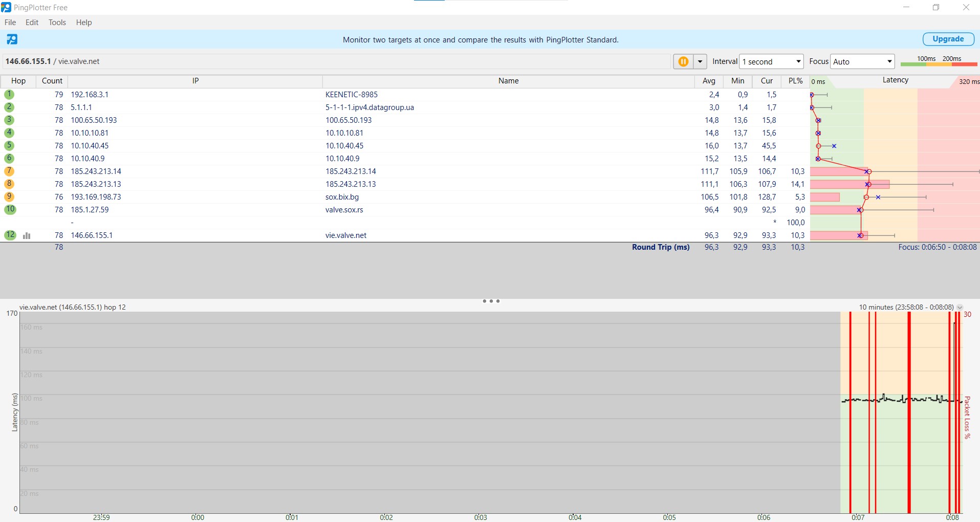Click hop 7 latency bar in graph
This screenshot has height=522, width=980.
[x=838, y=171]
